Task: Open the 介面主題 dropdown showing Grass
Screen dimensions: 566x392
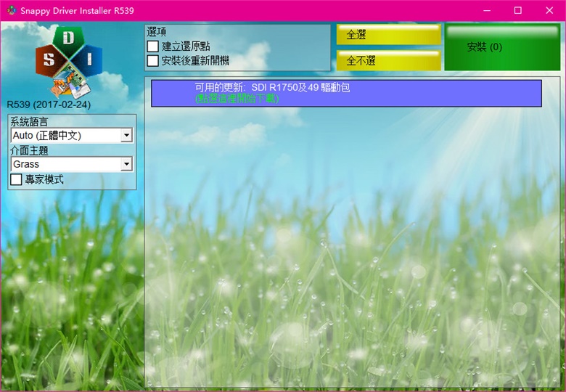Action: tap(72, 164)
